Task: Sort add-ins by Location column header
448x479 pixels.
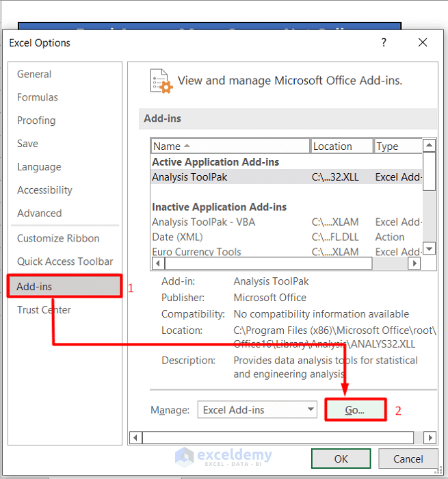Action: click(x=342, y=146)
